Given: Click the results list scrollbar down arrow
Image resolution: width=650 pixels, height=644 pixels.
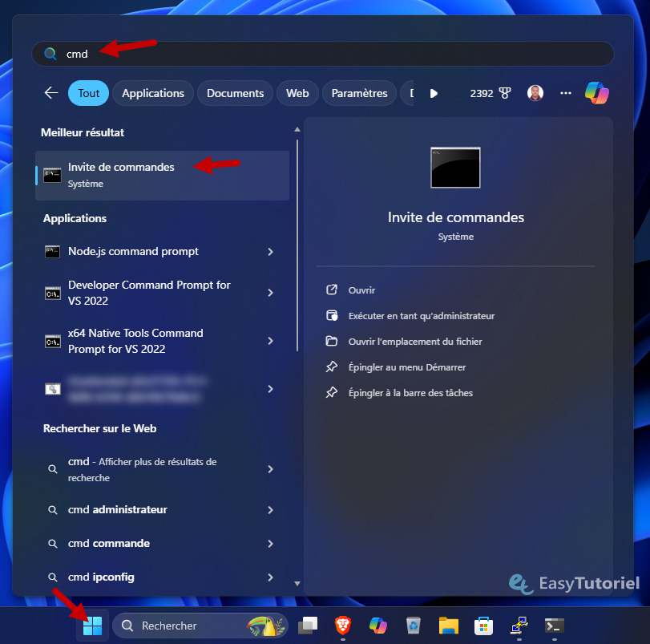Looking at the screenshot, I should (297, 584).
